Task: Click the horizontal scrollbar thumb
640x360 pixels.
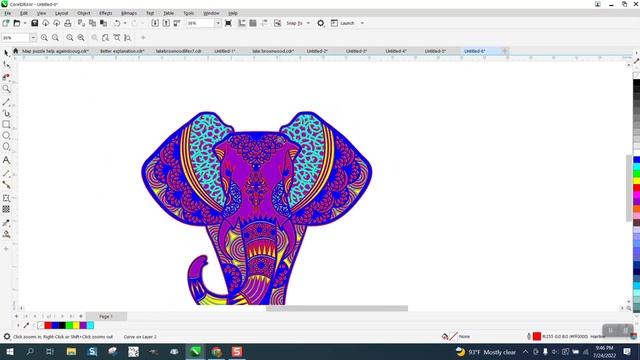Action: coord(337,308)
